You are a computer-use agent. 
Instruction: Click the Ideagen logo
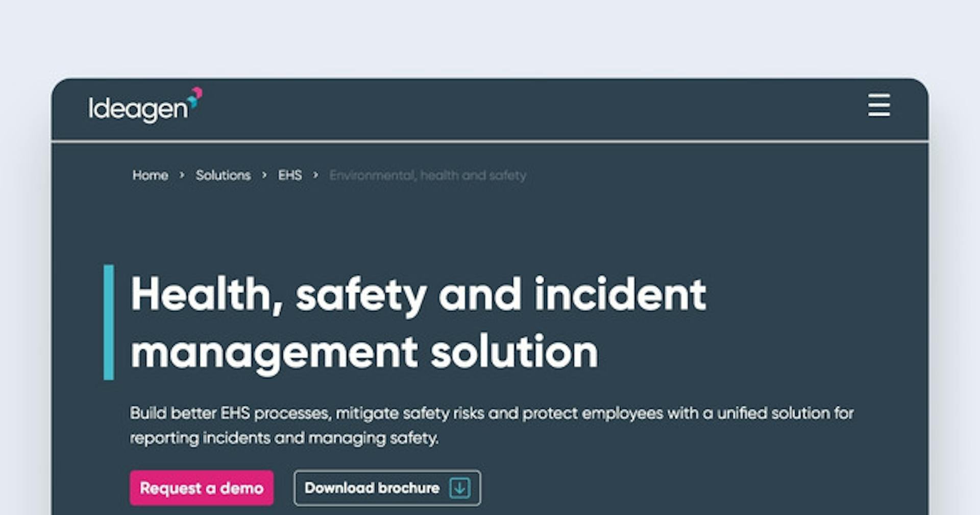click(145, 106)
